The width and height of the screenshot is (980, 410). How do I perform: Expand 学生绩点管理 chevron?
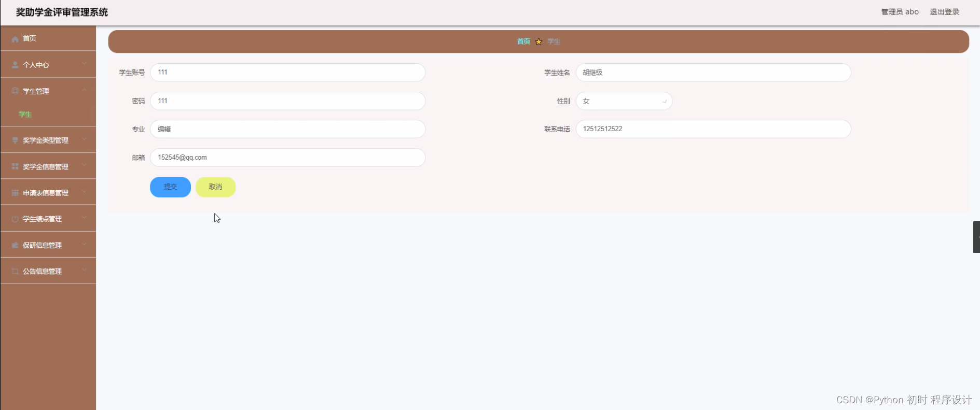(84, 218)
